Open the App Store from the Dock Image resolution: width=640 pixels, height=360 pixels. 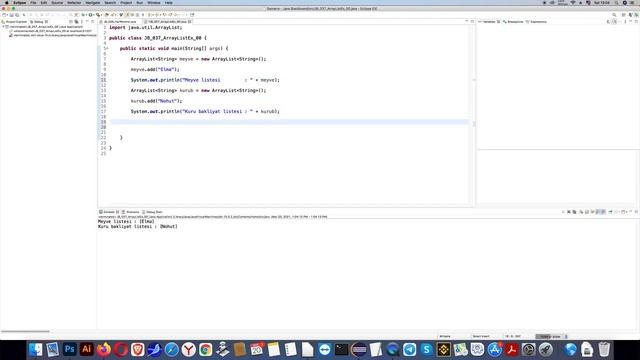[x=495, y=349]
